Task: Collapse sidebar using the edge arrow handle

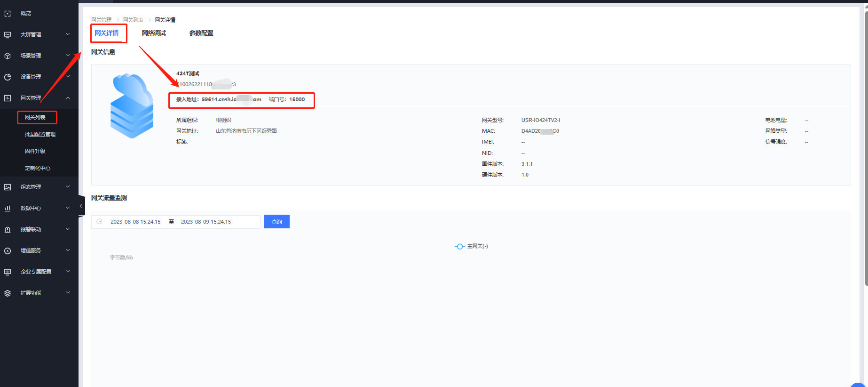Action: tap(81, 206)
